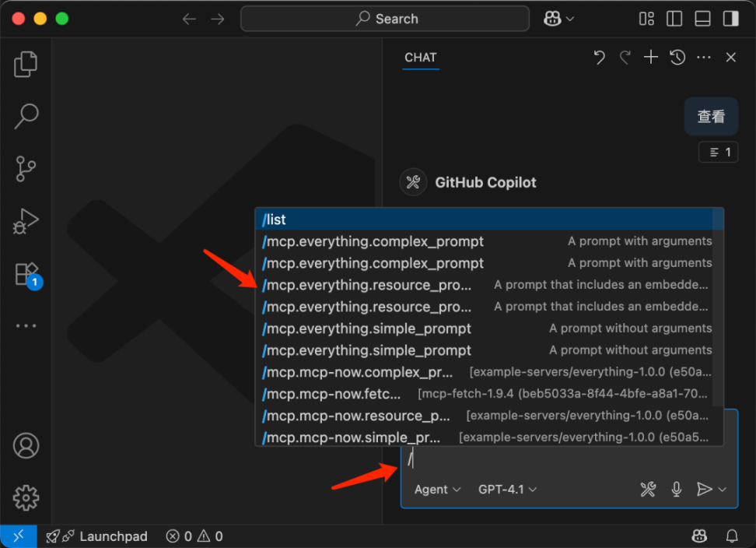Toggle the bottom panel layout button
The image size is (756, 548).
click(702, 19)
